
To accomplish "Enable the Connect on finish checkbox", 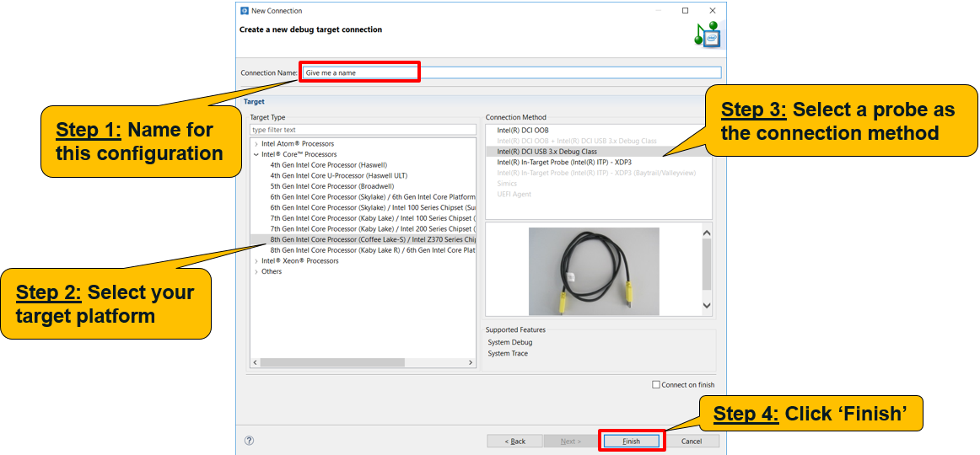I will point(655,384).
